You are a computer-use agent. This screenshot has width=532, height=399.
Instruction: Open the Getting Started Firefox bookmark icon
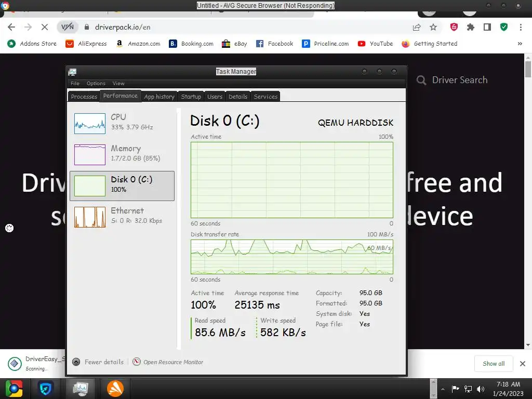(x=405, y=44)
